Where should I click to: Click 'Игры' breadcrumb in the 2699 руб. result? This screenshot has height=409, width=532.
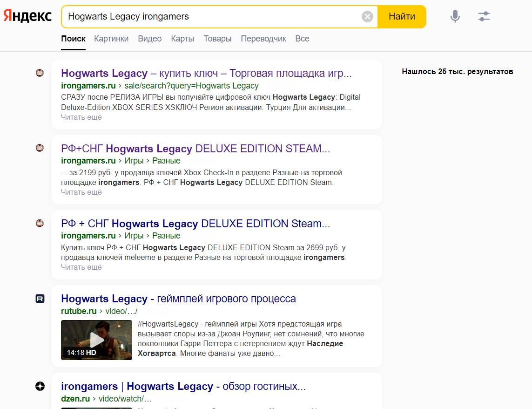pos(134,236)
